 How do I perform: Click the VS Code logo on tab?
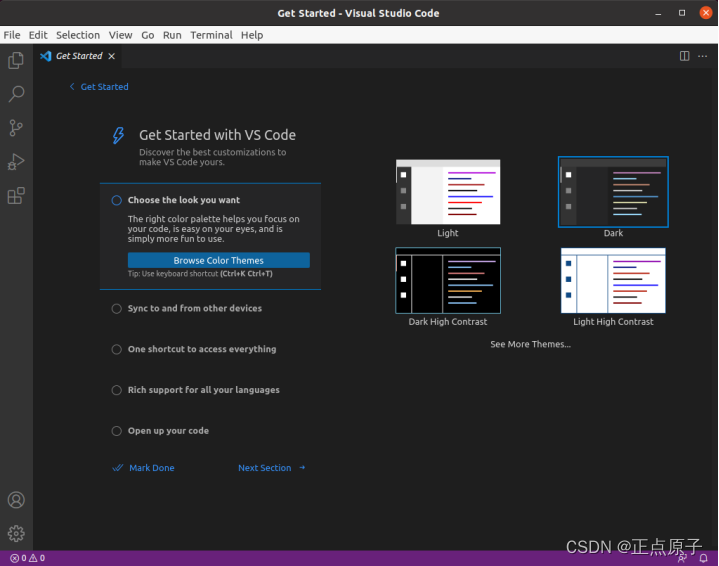point(45,56)
